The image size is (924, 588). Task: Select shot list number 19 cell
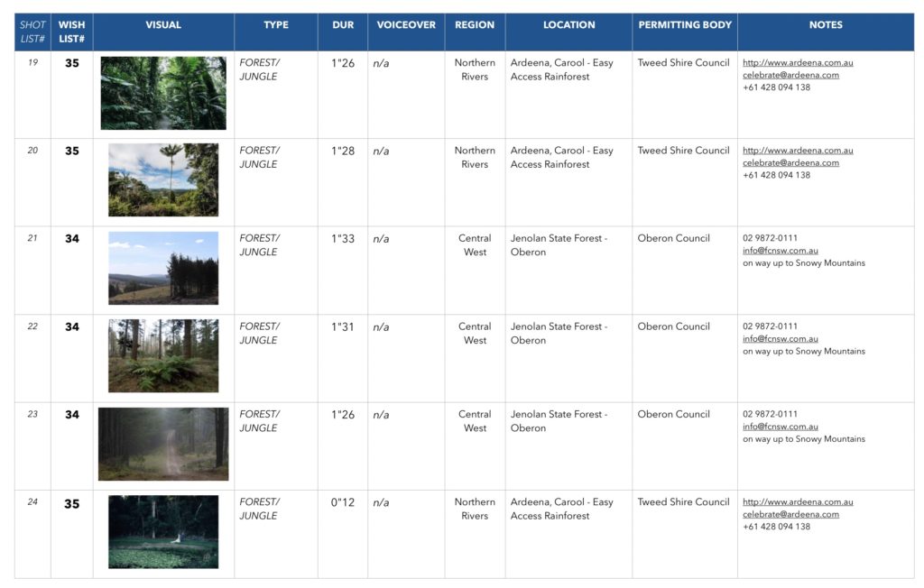pos(32,95)
